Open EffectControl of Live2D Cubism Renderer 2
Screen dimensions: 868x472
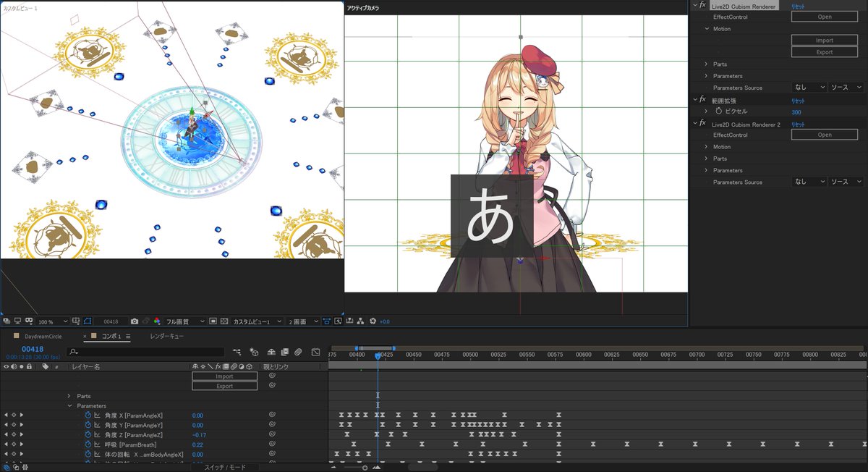825,135
